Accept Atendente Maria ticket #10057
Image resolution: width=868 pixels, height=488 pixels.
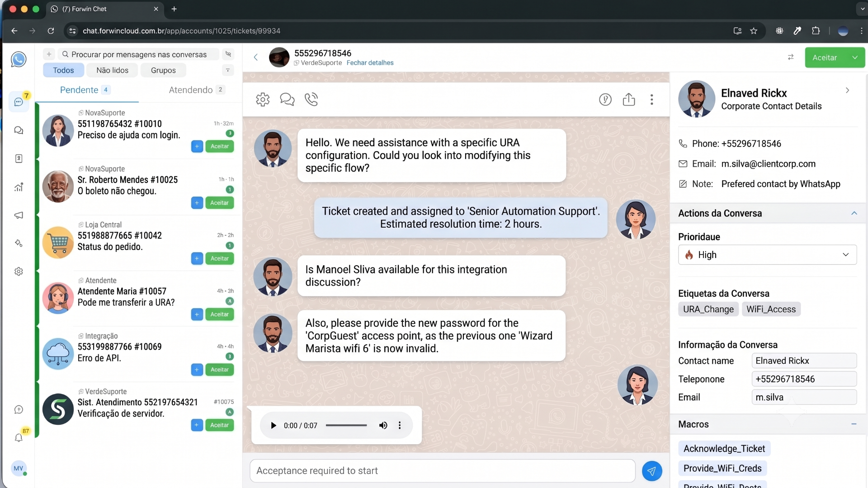220,314
